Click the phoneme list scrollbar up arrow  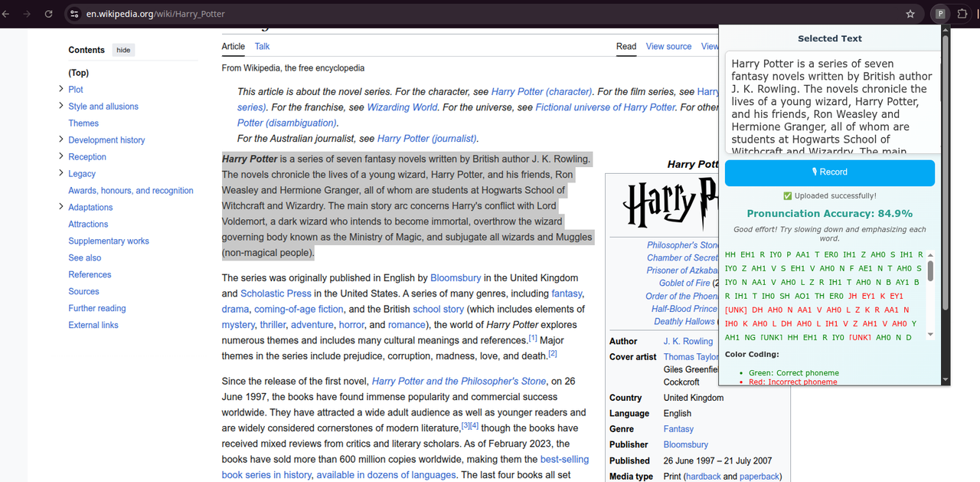coord(930,254)
